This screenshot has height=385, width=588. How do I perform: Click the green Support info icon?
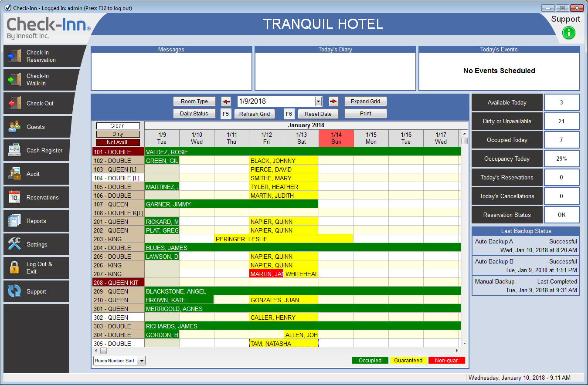568,33
